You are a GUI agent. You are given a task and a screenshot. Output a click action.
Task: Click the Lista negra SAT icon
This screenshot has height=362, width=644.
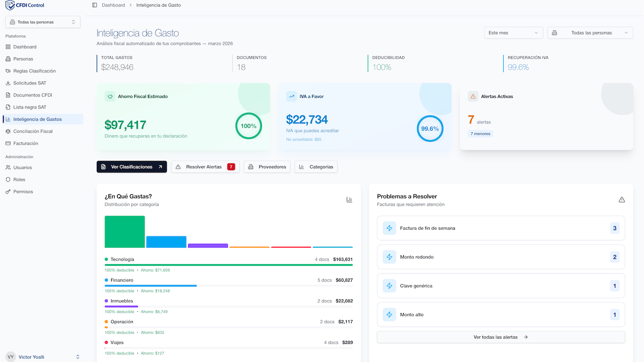coord(9,107)
